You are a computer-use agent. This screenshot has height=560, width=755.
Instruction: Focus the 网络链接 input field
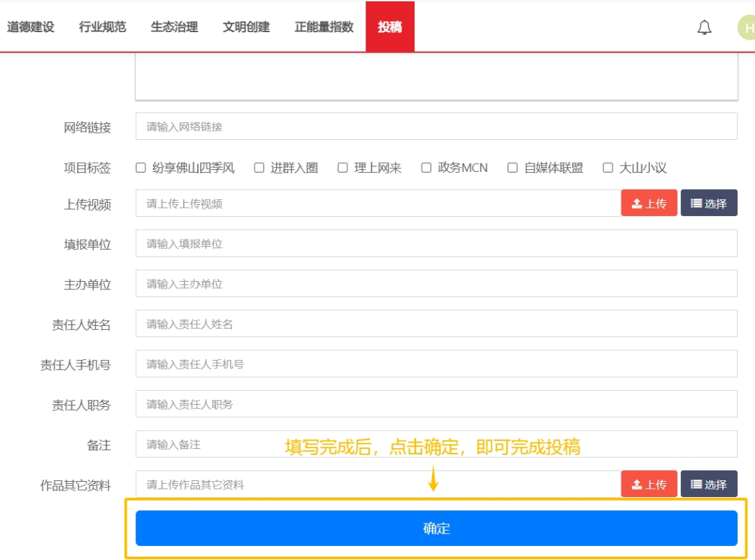pyautogui.click(x=436, y=126)
